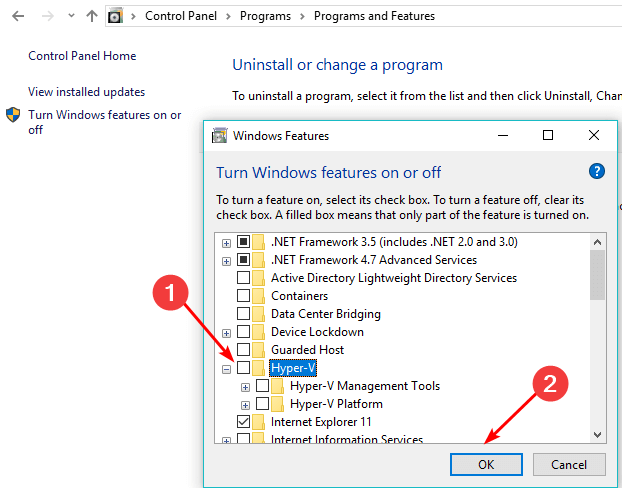Viewport: 622px width, 488px height.
Task: Check the Data Center Bridging checkbox
Action: tap(243, 313)
